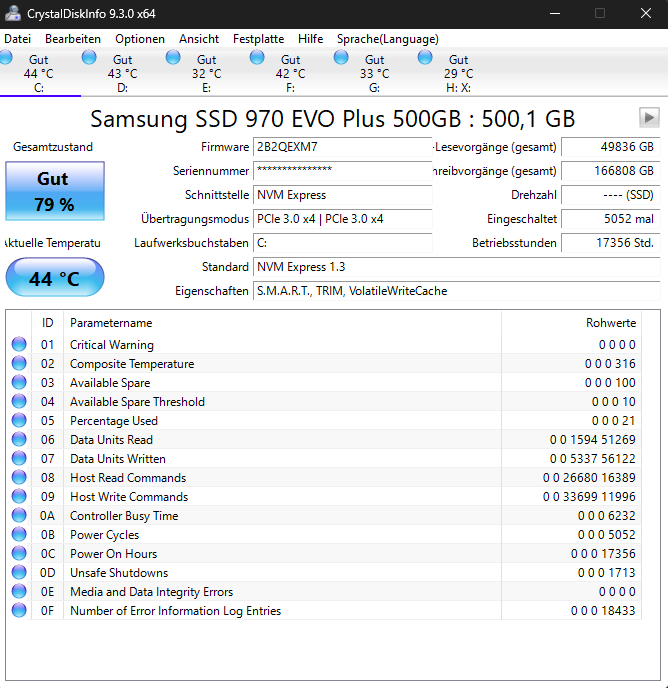Open the Ansicht menu
Screen dimensions: 668x688
199,39
